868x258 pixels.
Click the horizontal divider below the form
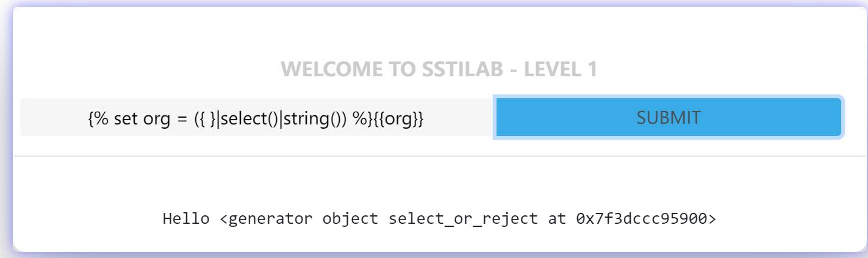pos(439,156)
